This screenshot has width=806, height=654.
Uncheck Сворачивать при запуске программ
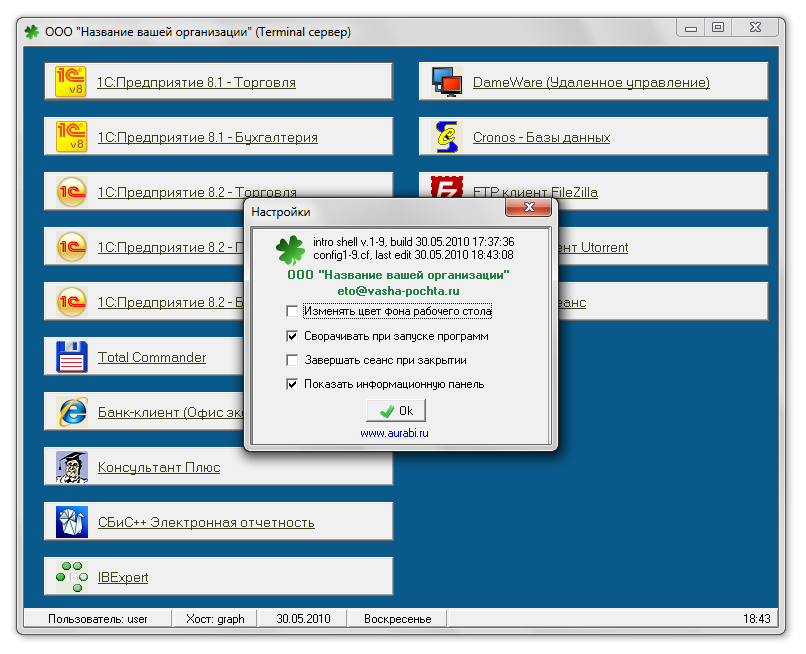[292, 336]
